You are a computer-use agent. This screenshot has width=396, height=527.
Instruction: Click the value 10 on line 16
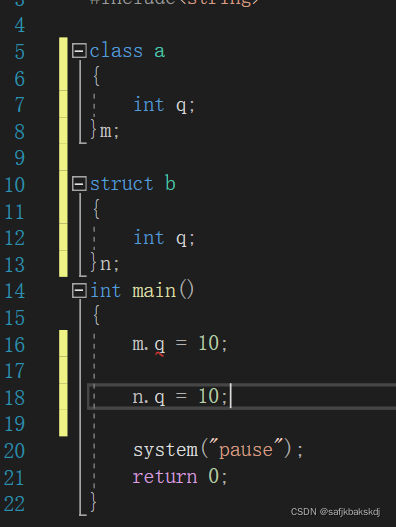[x=209, y=343]
